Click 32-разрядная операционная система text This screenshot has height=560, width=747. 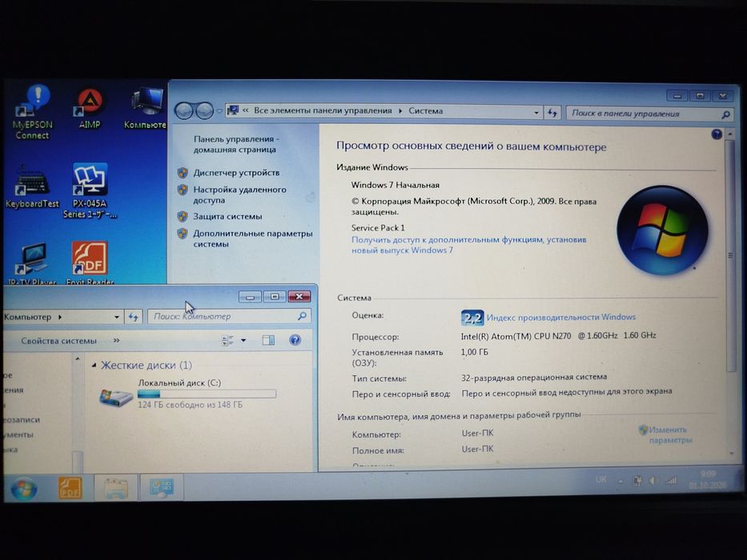coord(534,377)
